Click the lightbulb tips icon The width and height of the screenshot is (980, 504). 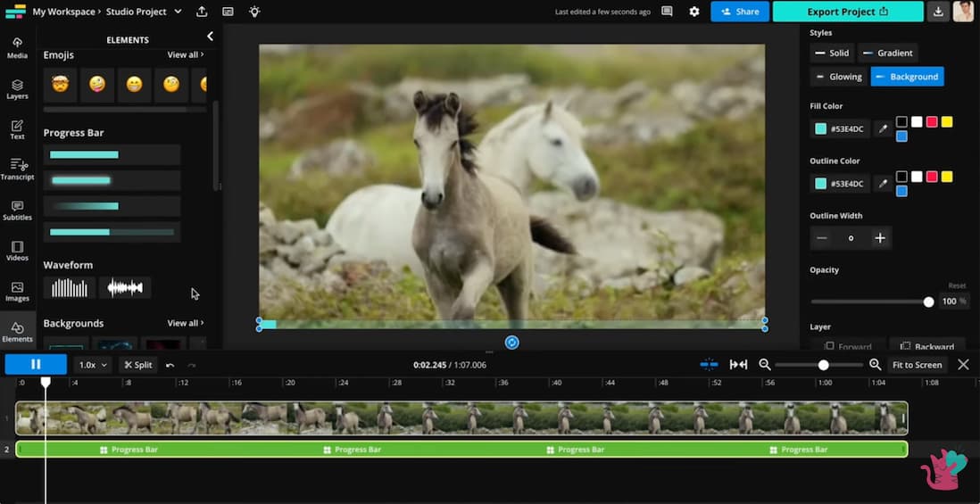coord(254,12)
